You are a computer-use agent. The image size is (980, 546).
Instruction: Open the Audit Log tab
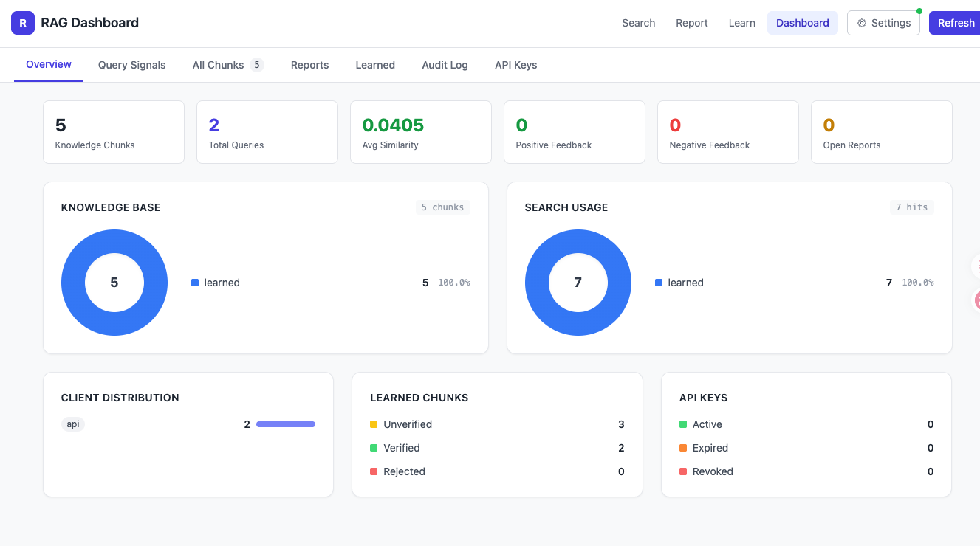(445, 65)
